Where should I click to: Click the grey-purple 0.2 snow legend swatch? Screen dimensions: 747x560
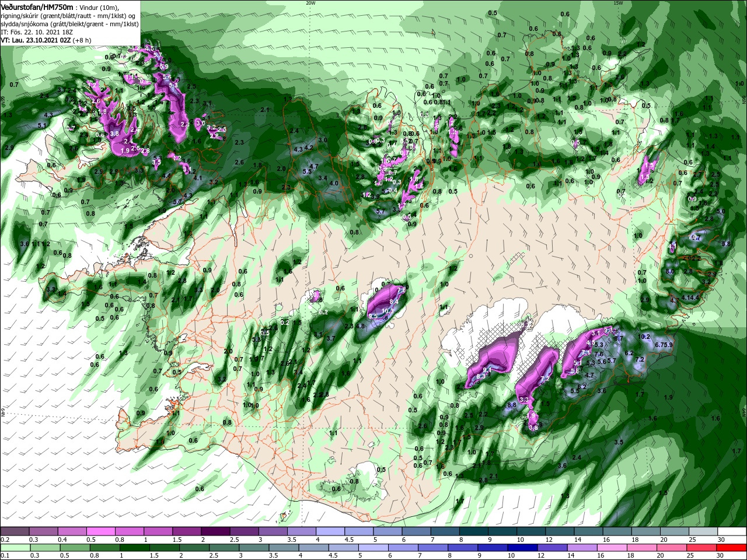tap(15, 531)
